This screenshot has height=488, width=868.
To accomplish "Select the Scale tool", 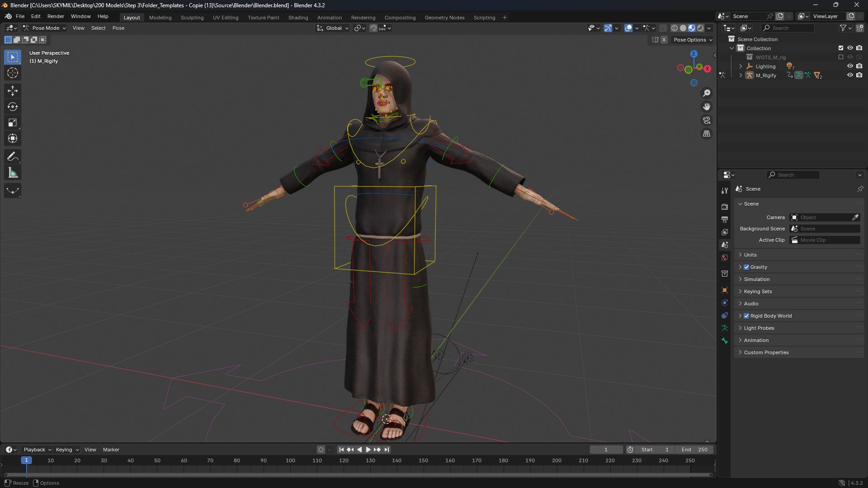I will point(13,122).
